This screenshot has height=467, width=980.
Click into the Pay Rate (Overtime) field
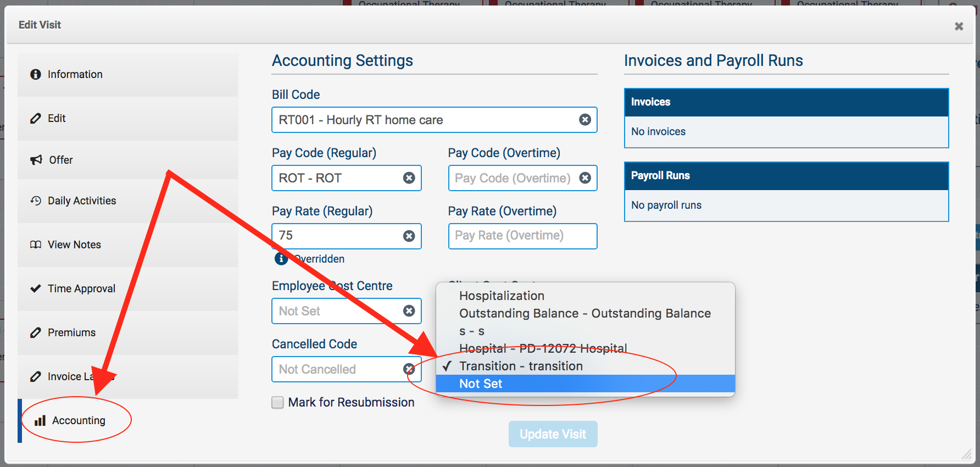[x=522, y=236]
